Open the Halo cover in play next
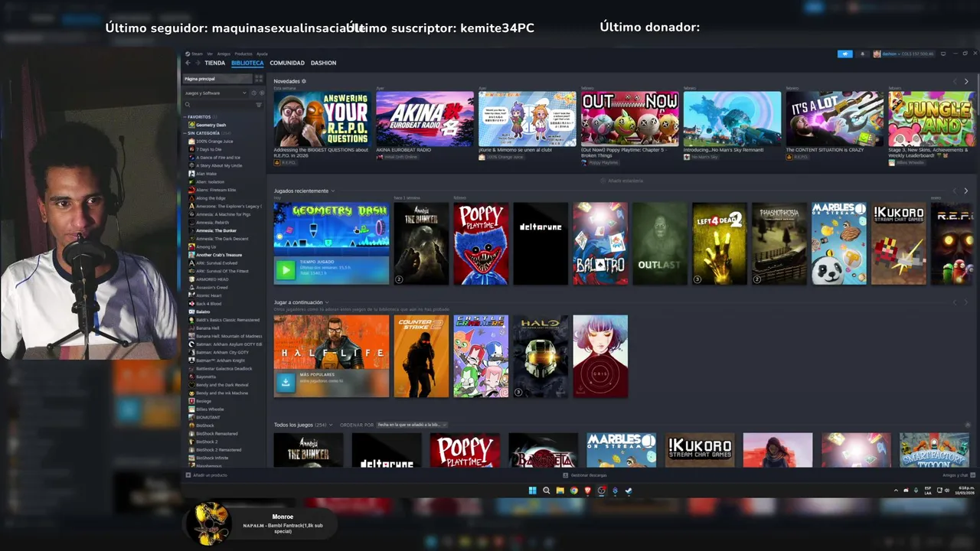Viewport: 980px width, 551px height. [x=541, y=356]
